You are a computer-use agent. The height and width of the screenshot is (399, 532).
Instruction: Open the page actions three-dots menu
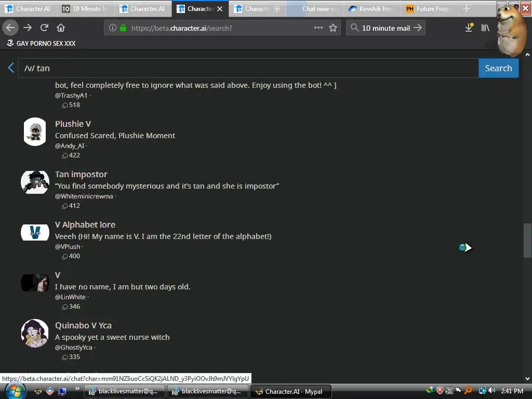click(x=318, y=28)
